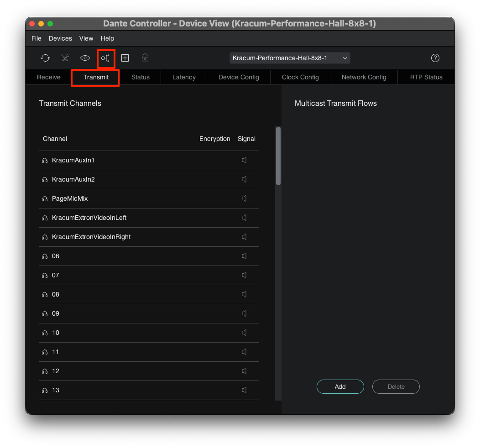Click signal speaker icon for channel 06
The image size is (480, 448).
[244, 256]
